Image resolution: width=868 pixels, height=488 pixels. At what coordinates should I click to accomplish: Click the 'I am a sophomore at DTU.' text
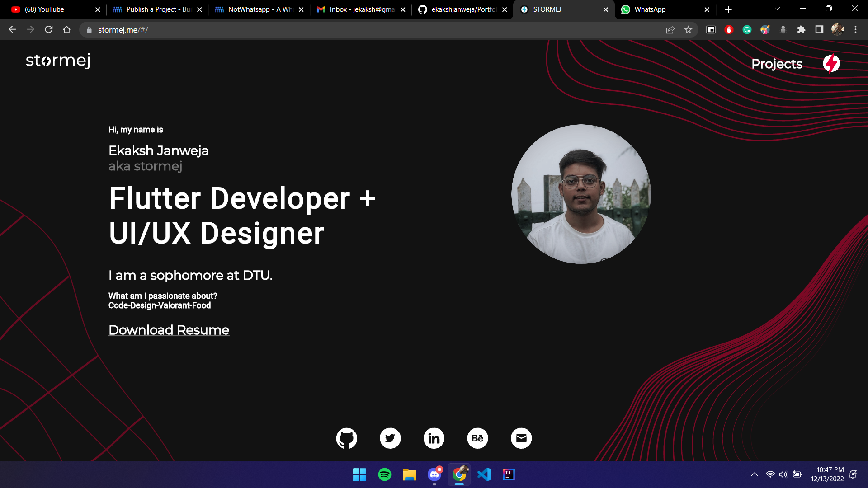point(190,275)
